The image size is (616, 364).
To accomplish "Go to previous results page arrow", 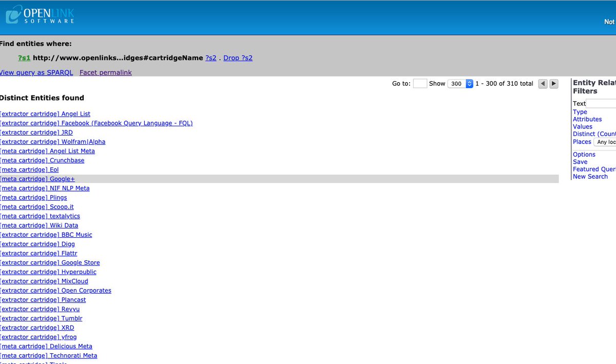I will [543, 84].
